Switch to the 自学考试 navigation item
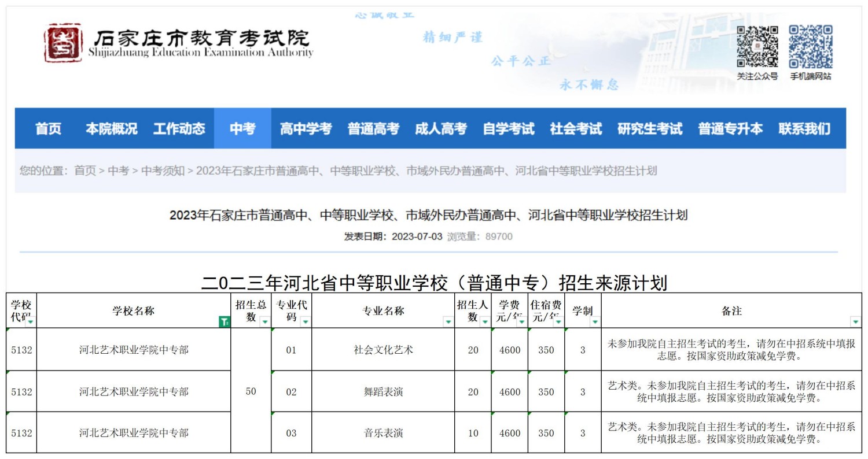 (509, 129)
